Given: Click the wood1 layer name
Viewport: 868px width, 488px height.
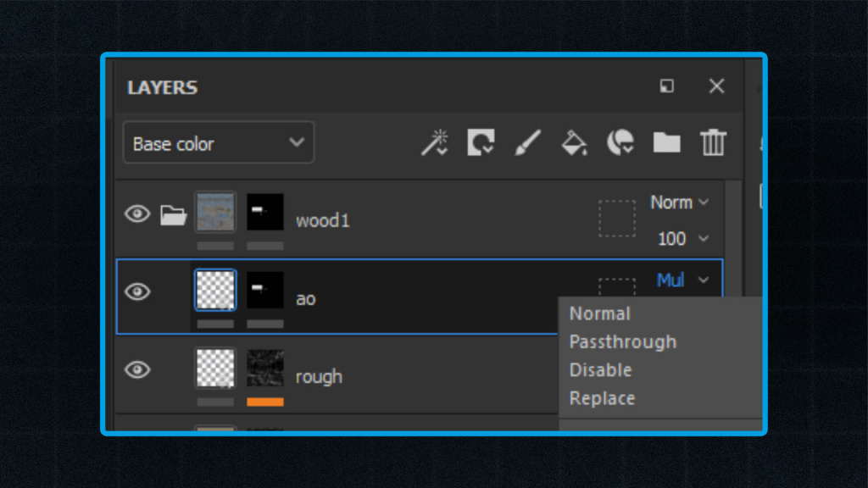Looking at the screenshot, I should coord(323,221).
